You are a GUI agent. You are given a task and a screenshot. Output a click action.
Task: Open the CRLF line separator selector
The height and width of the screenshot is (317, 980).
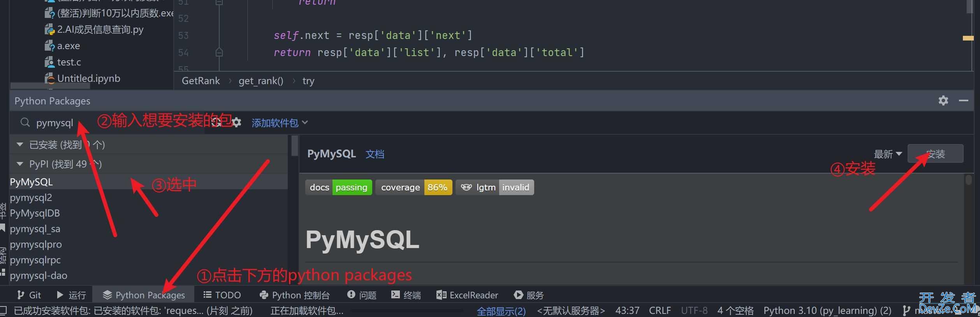coord(660,310)
